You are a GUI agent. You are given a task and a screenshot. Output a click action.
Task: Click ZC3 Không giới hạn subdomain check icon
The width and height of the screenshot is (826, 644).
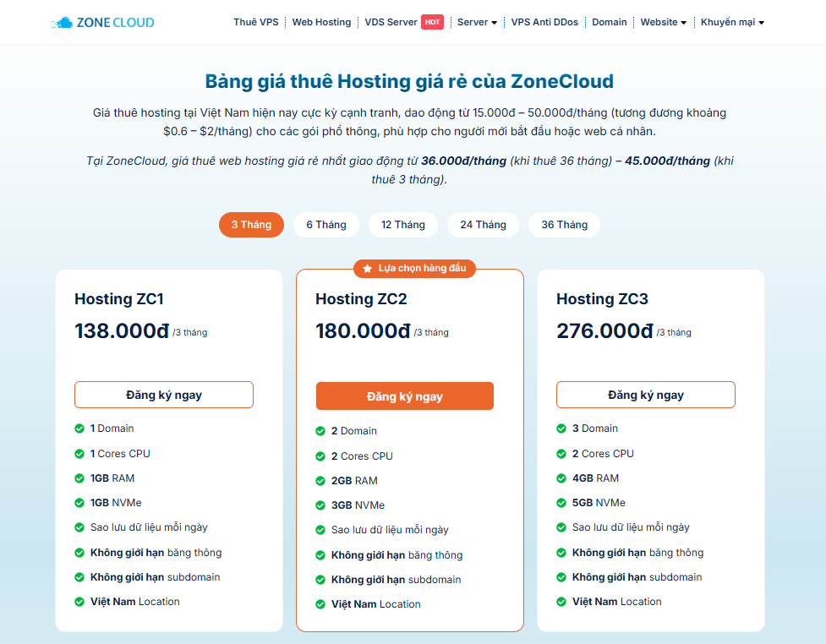tap(561, 577)
